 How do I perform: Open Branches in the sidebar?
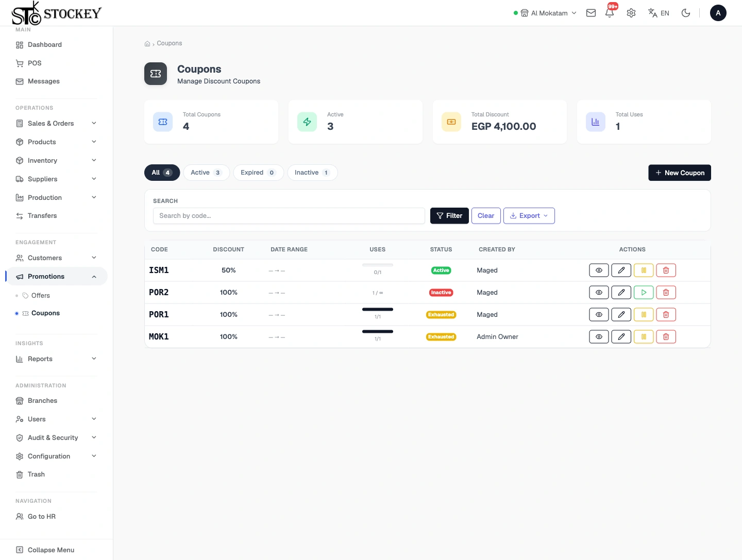56,401
